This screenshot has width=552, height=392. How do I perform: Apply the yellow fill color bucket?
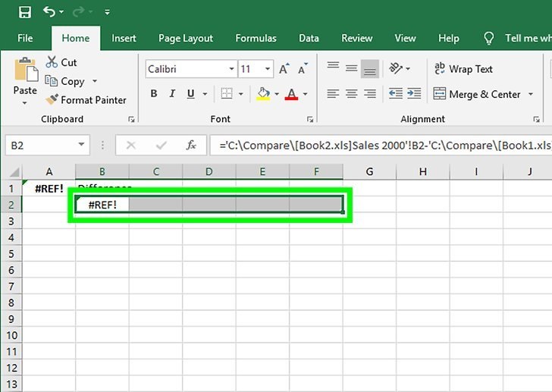(x=263, y=94)
